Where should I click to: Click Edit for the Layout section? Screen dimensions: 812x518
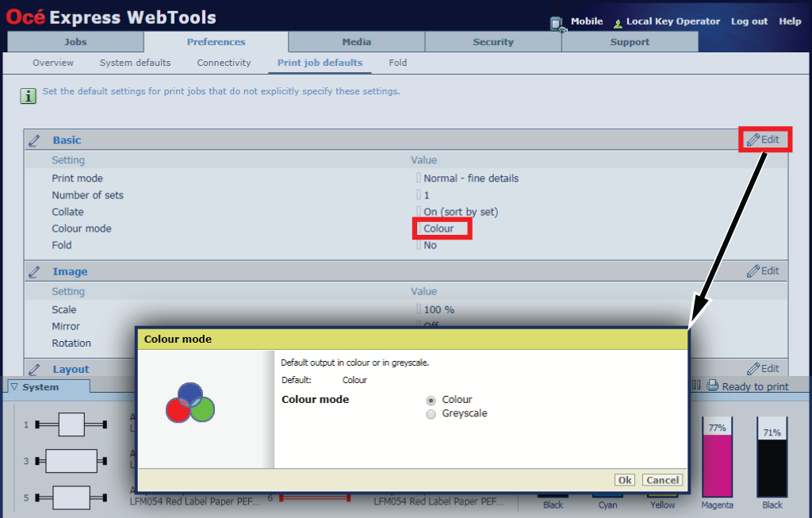(764, 368)
